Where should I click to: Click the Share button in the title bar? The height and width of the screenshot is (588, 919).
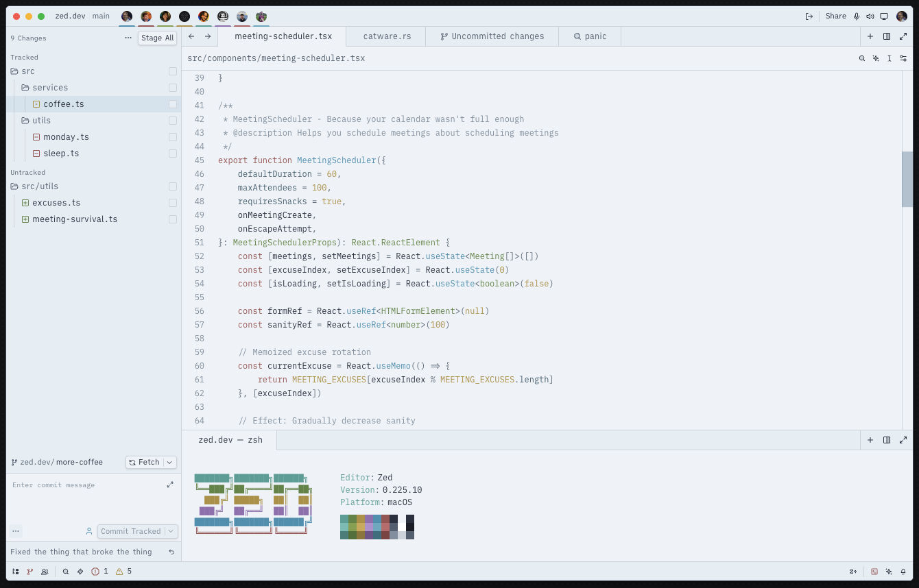pos(836,16)
